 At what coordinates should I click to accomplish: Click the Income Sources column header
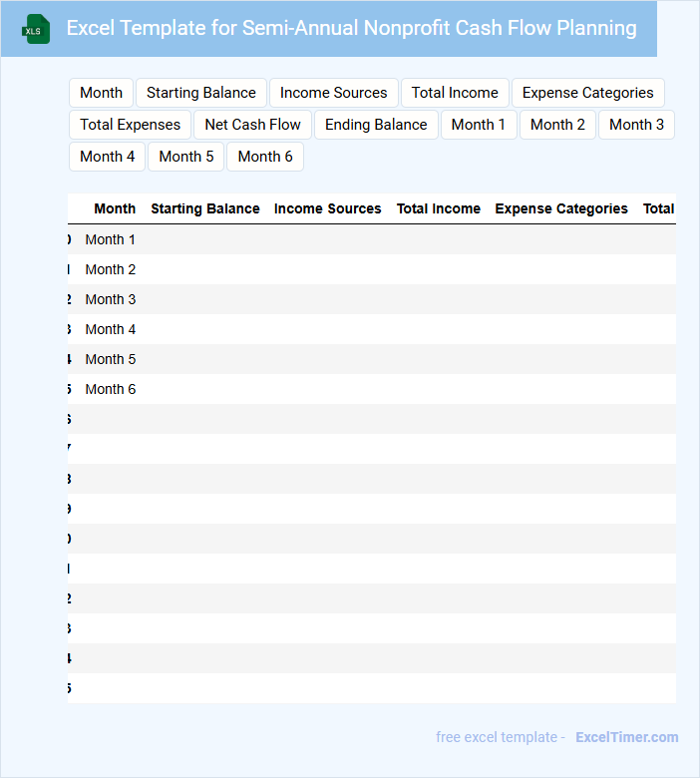coord(327,208)
